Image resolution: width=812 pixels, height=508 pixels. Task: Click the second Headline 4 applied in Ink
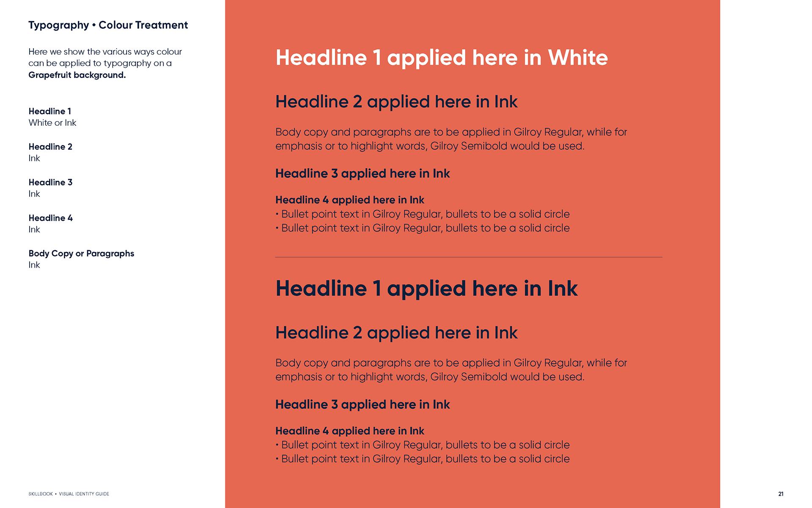[350, 431]
